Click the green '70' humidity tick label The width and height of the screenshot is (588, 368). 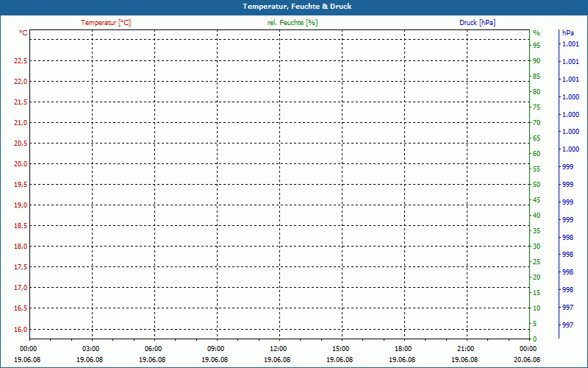click(x=537, y=123)
